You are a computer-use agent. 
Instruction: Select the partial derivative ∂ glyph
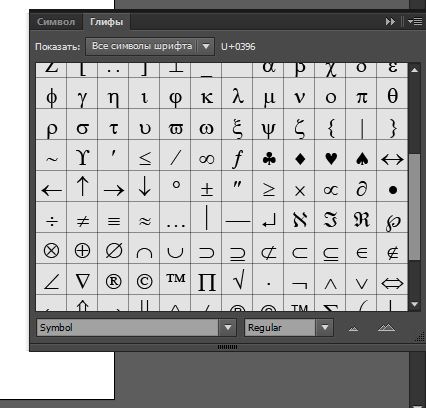[362, 187]
